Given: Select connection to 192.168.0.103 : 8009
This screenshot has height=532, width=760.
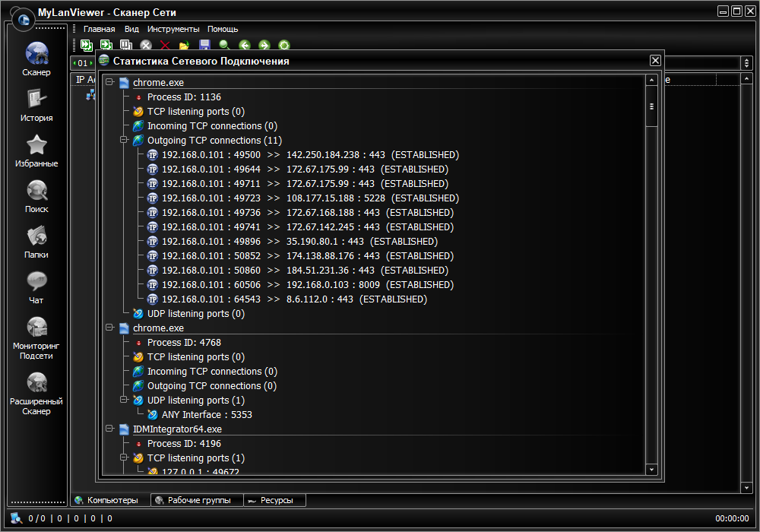Looking at the screenshot, I should 308,285.
